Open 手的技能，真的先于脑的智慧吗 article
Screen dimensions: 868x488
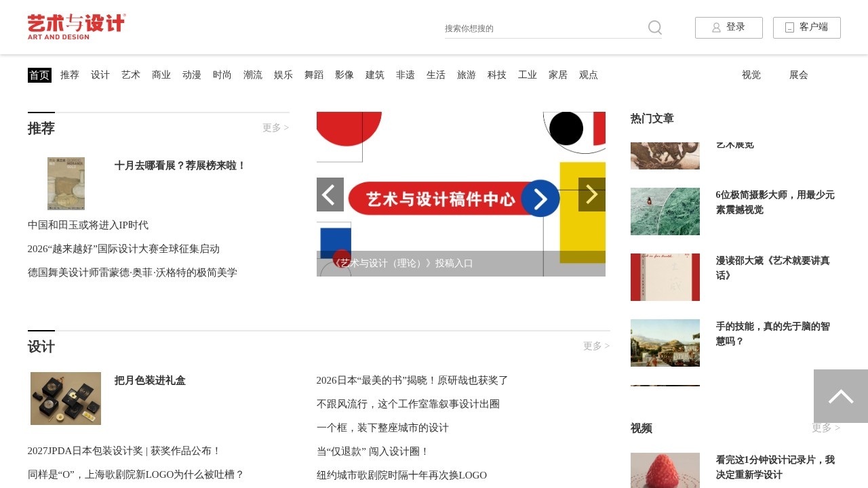(x=773, y=333)
